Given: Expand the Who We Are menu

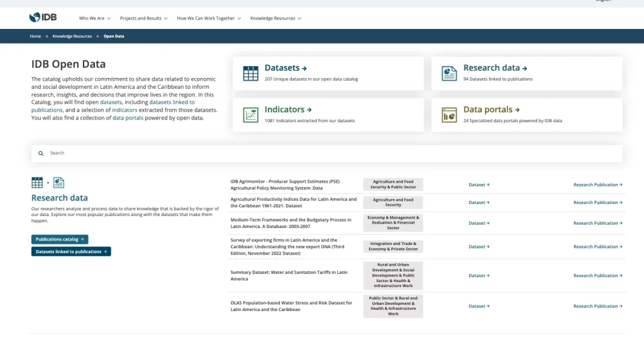Looking at the screenshot, I should point(94,18).
